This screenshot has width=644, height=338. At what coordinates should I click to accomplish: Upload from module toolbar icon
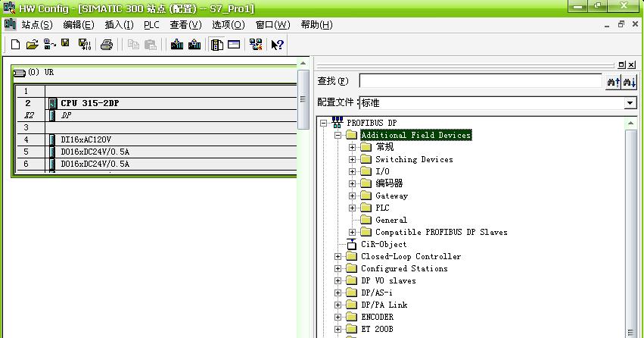194,45
